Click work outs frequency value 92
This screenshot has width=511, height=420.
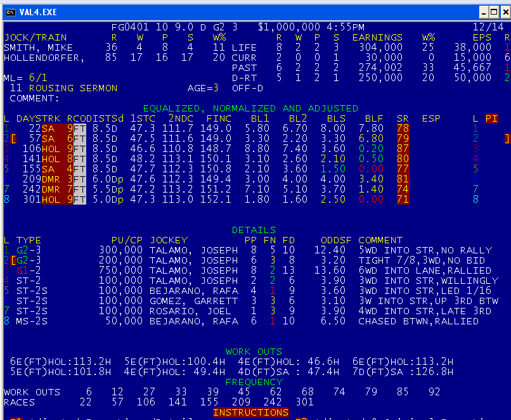pyautogui.click(x=434, y=391)
